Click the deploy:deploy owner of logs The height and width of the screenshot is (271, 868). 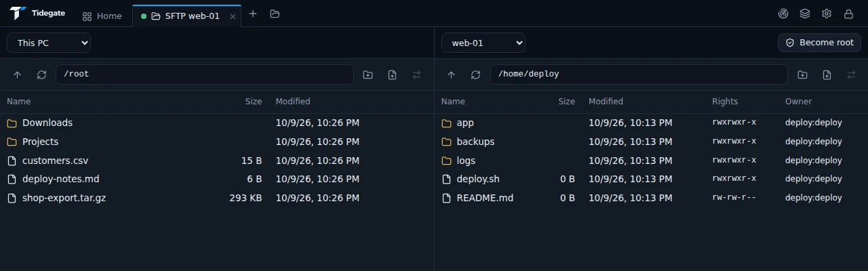tap(814, 161)
